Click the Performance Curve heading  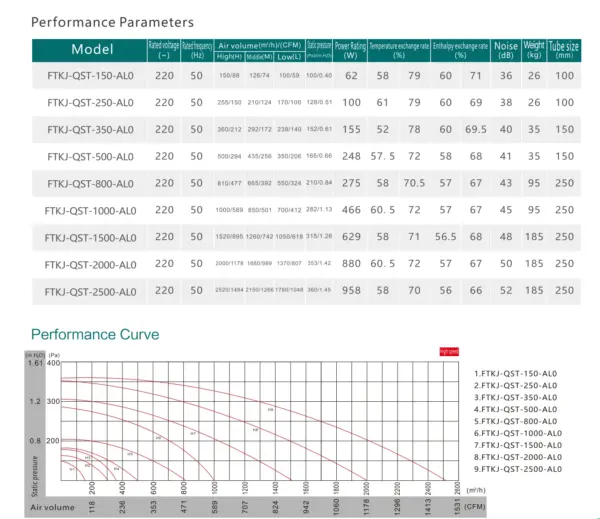[95, 335]
